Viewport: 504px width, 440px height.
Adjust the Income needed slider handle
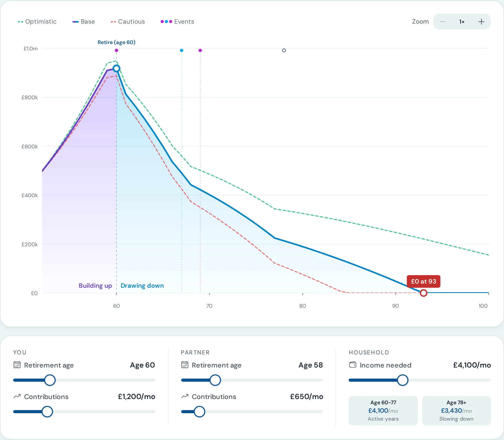click(402, 380)
